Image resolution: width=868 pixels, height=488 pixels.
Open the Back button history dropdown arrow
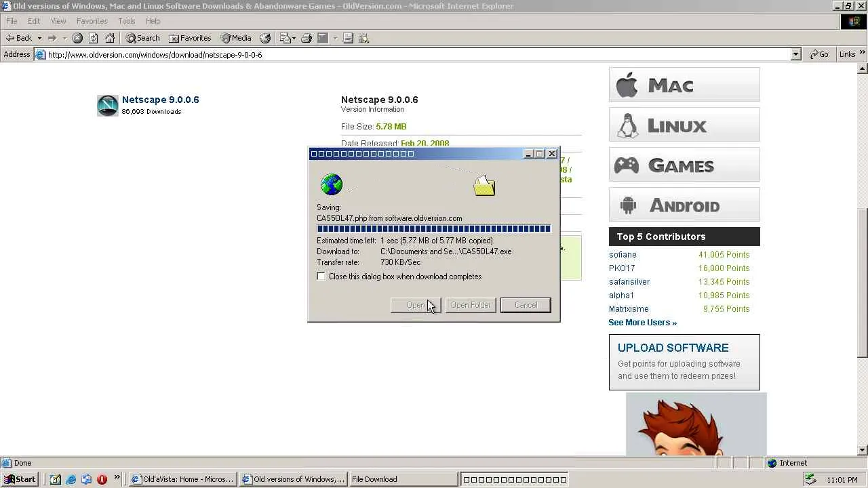coord(39,38)
